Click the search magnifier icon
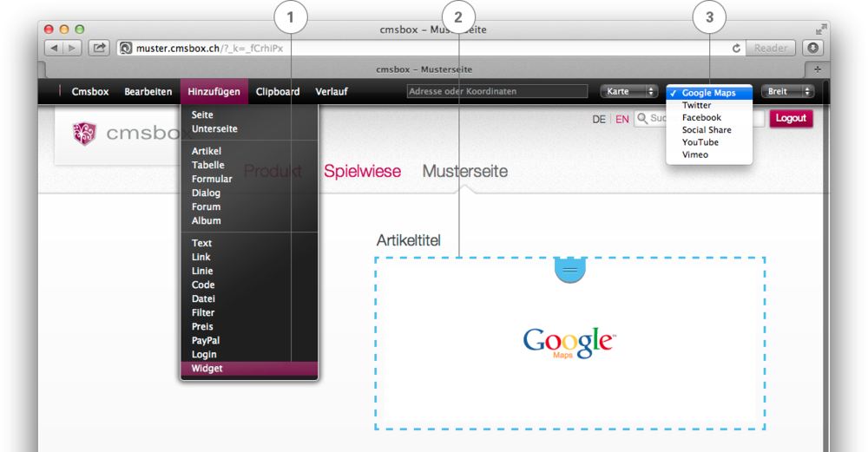Image resolution: width=868 pixels, height=452 pixels. [x=642, y=118]
